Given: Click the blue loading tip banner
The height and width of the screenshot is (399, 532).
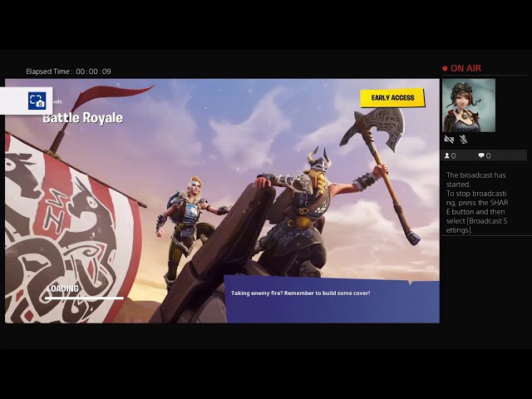Looking at the screenshot, I should 332,299.
